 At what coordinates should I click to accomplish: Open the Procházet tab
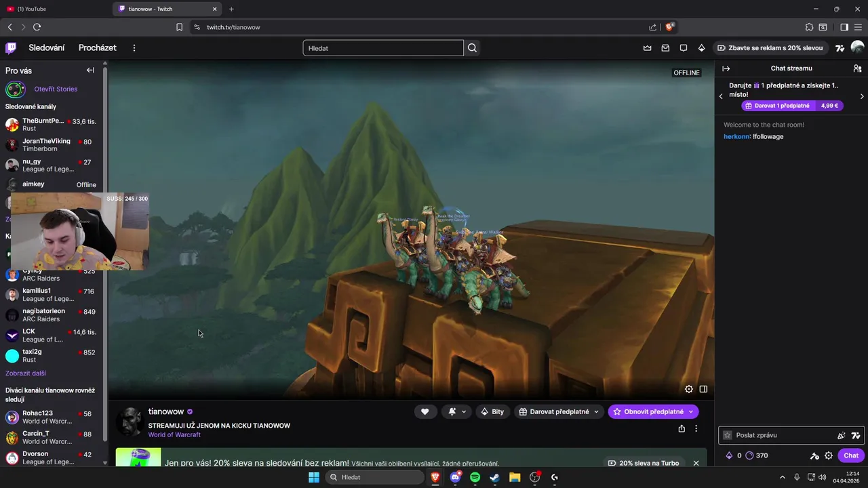click(x=98, y=48)
